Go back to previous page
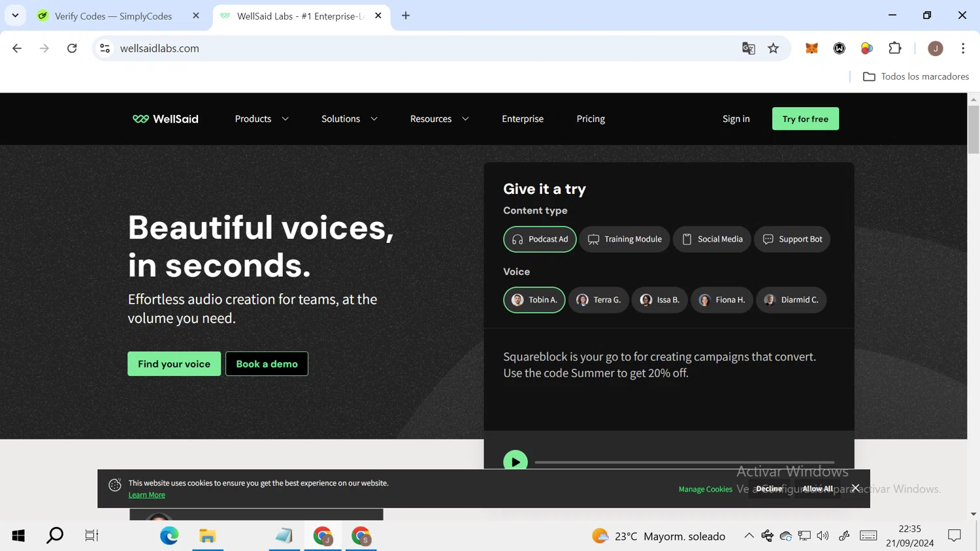 (x=17, y=48)
